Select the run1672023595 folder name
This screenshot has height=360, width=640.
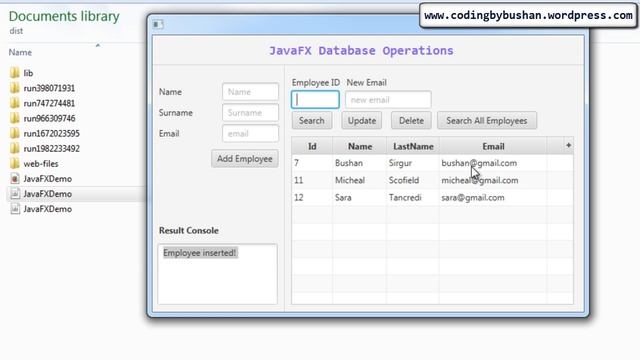click(51, 133)
